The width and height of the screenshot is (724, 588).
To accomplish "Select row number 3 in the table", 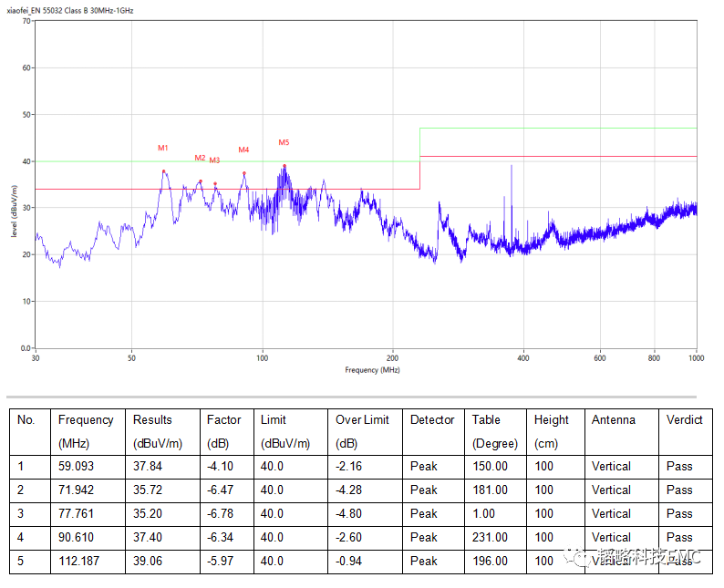I will (21, 513).
